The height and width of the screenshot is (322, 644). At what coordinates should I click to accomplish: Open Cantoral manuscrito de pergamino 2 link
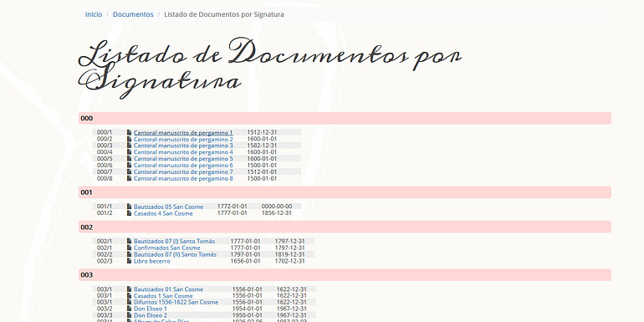(183, 139)
